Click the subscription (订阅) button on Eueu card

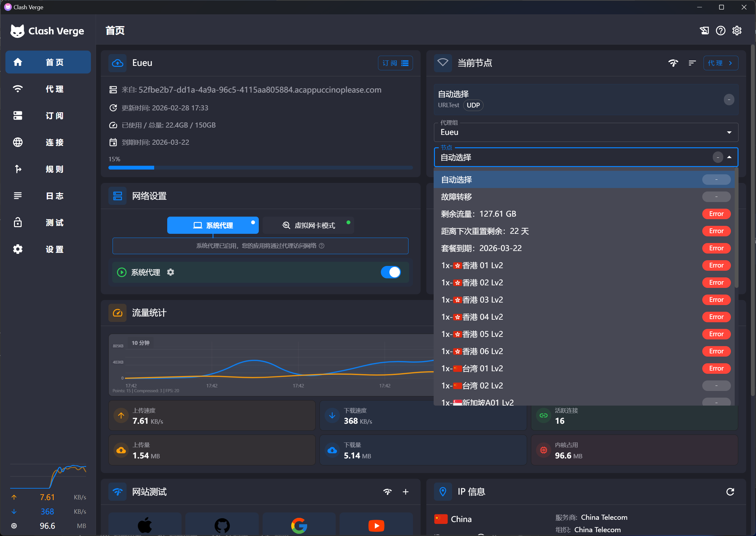395,63
